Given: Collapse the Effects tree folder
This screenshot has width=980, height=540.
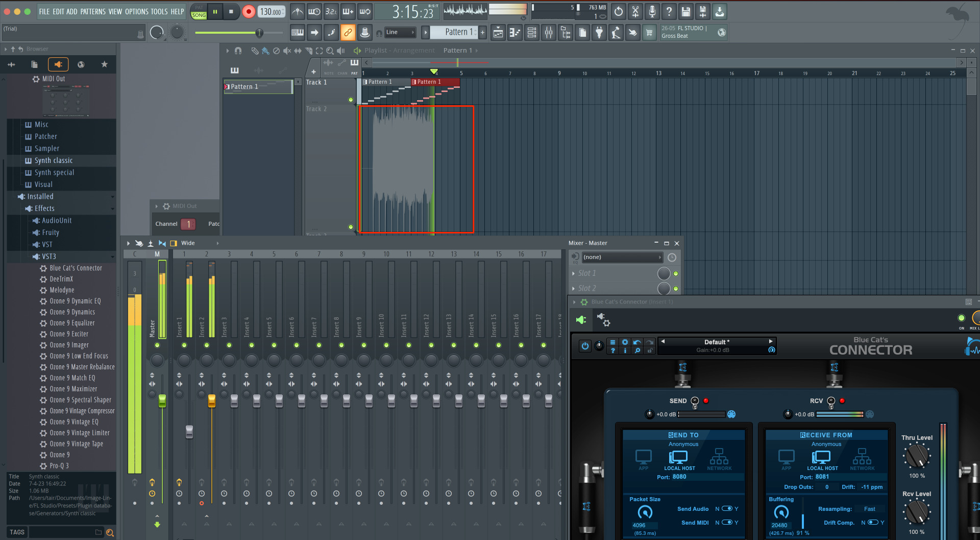Looking at the screenshot, I should coord(44,208).
